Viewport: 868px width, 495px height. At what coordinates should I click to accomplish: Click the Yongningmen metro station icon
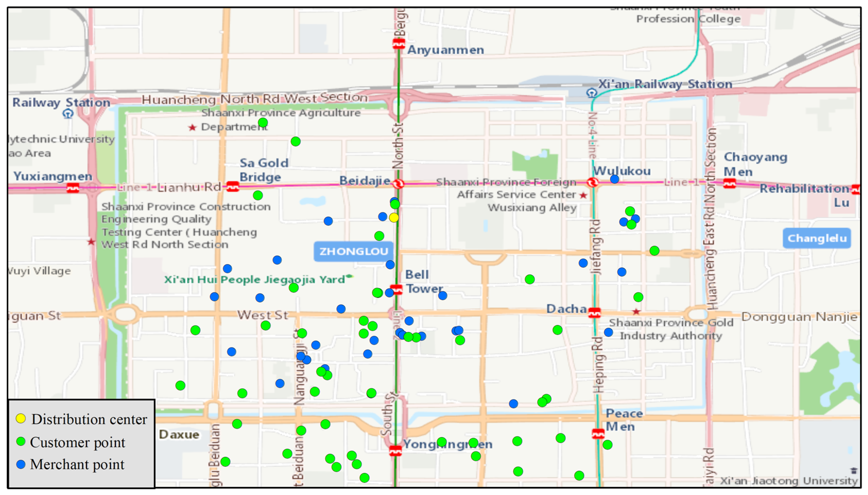pos(395,451)
